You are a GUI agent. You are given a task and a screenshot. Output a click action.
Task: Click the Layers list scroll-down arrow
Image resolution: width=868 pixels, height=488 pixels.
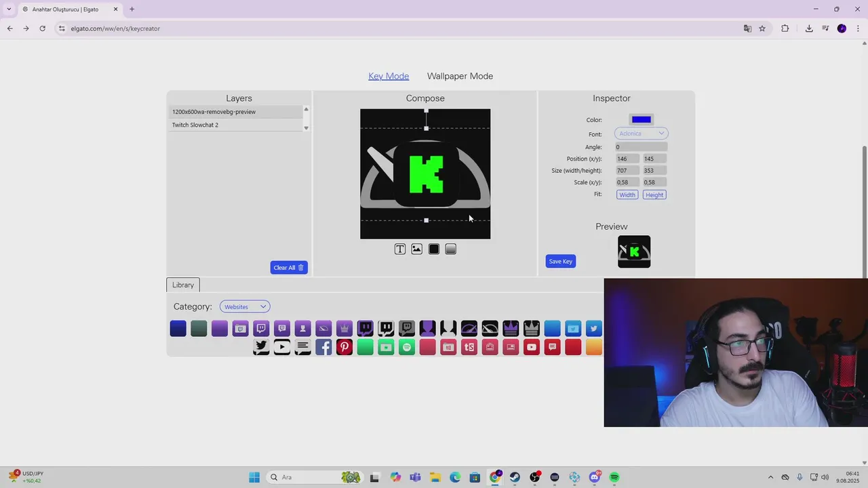click(x=306, y=128)
